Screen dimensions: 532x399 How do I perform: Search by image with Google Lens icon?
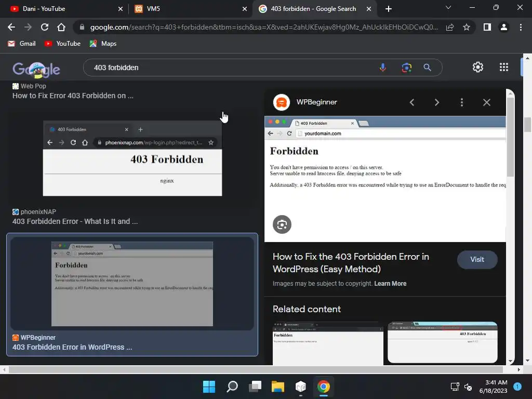point(406,68)
